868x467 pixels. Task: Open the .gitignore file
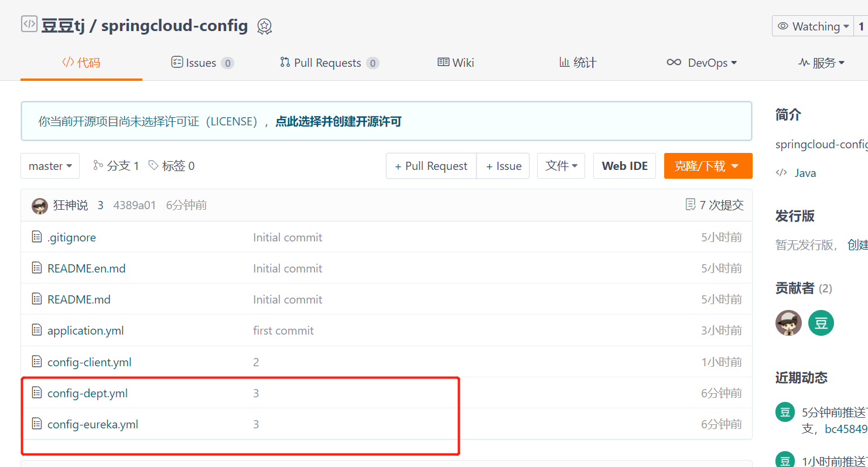point(71,237)
